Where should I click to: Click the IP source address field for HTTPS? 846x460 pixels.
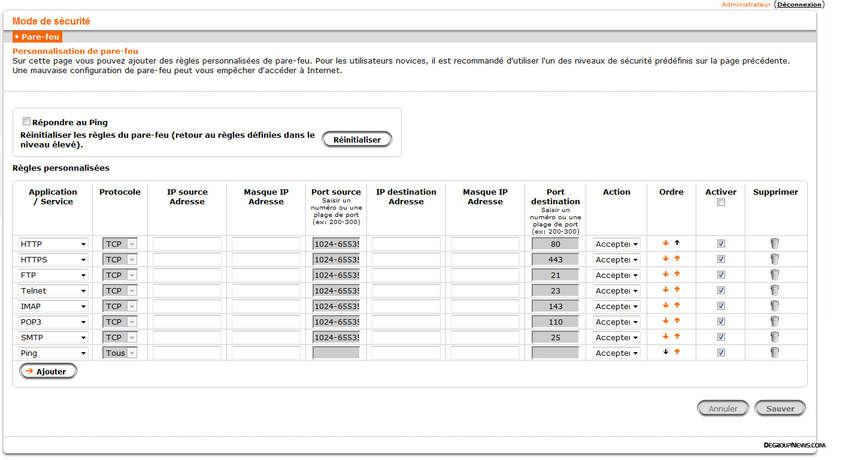(x=186, y=260)
